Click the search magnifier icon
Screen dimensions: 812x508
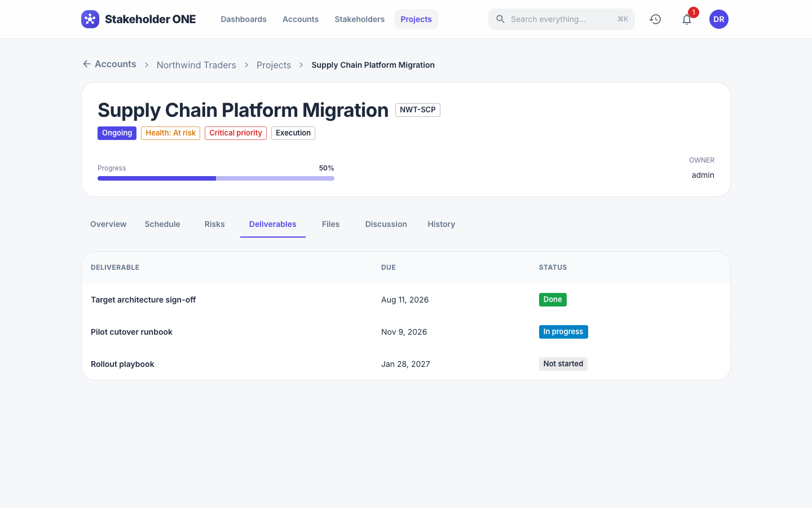tap(500, 19)
